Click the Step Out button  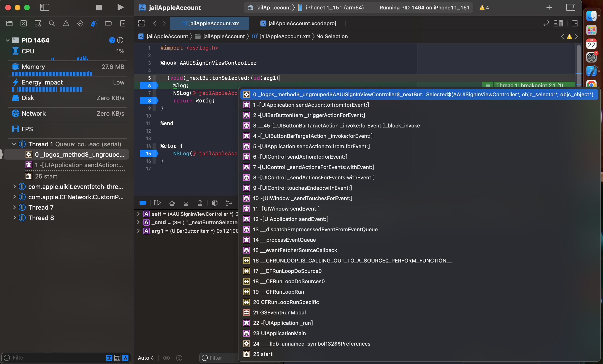(200, 203)
